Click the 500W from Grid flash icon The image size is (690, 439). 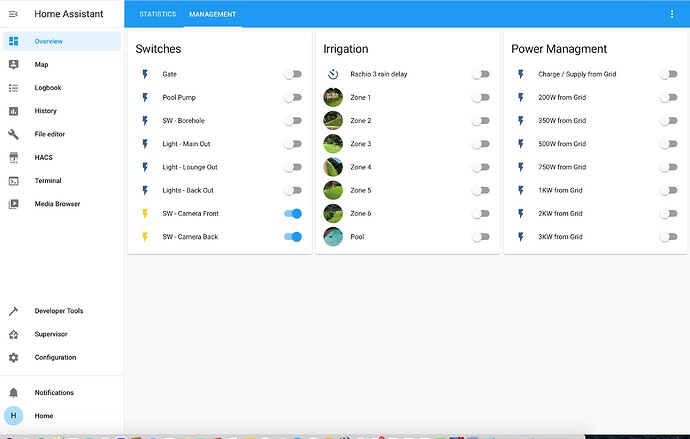coord(521,144)
